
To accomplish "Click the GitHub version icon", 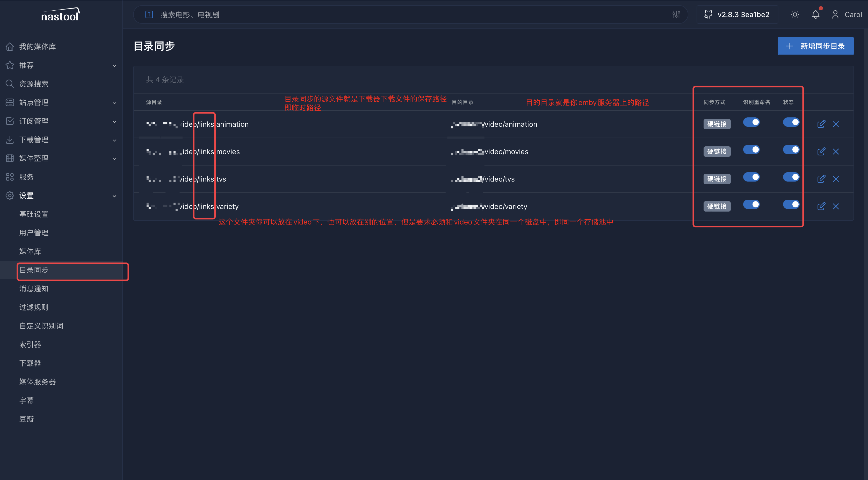I will [x=708, y=14].
